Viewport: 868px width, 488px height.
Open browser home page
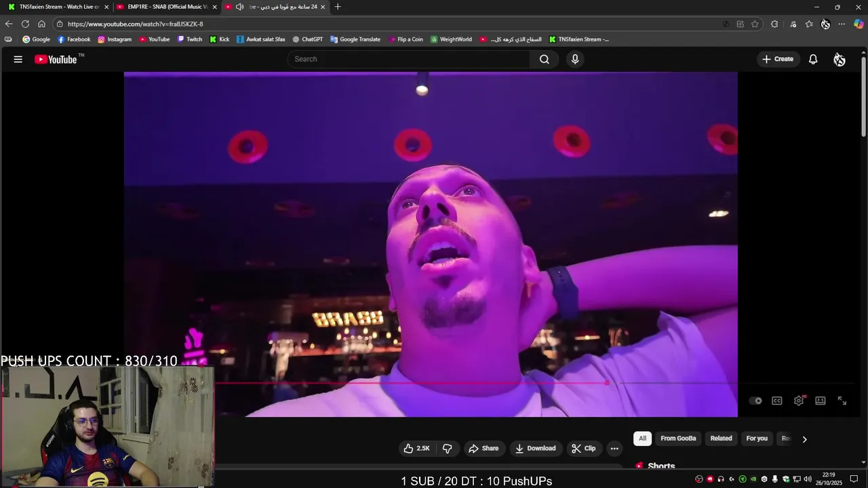[x=41, y=24]
